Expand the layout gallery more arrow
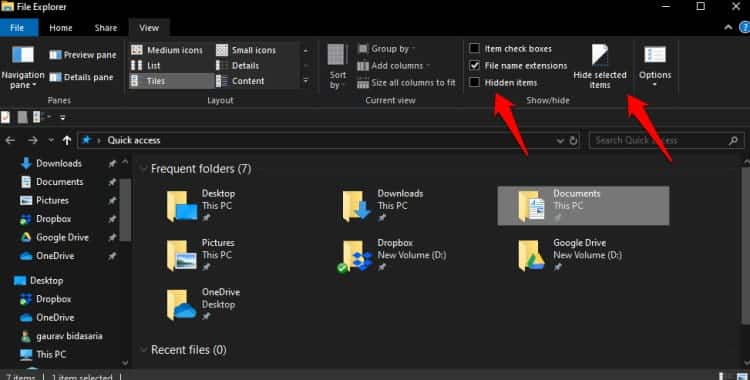Image resolution: width=750 pixels, height=380 pixels. point(306,81)
